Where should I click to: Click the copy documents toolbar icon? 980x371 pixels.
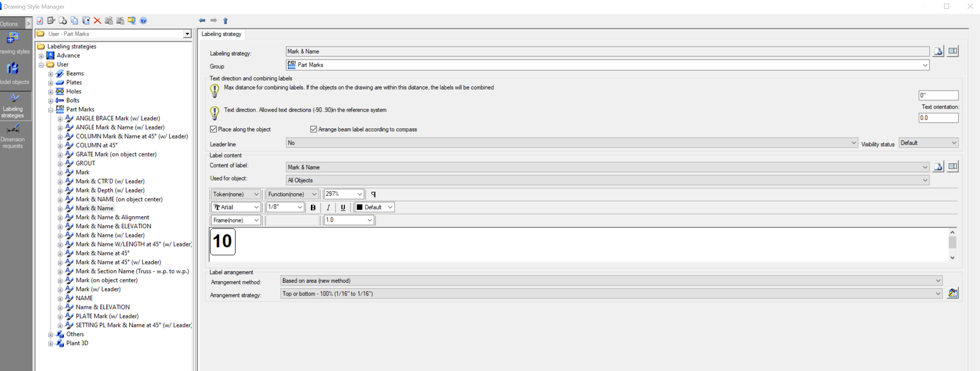[x=75, y=21]
